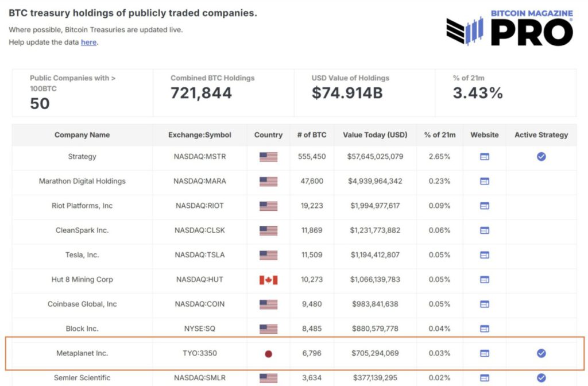Select the Strategy company name
Viewport: 588px width, 386px height.
(82, 156)
